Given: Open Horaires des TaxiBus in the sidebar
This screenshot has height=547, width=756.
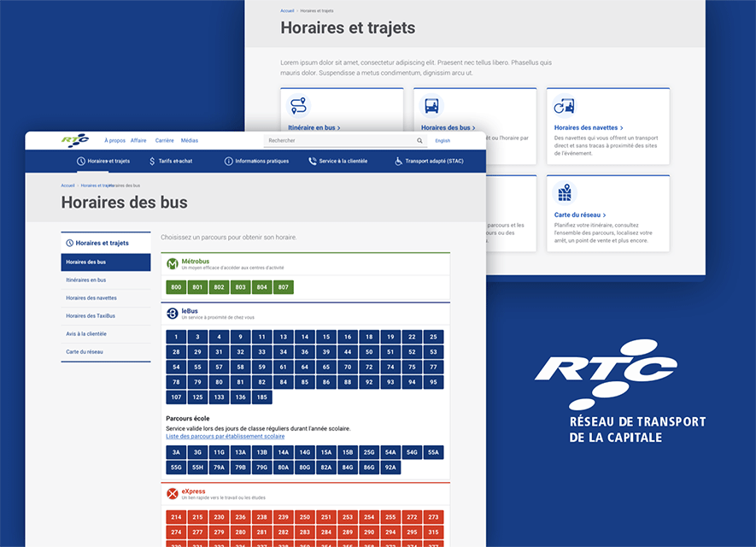Looking at the screenshot, I should pos(106,316).
